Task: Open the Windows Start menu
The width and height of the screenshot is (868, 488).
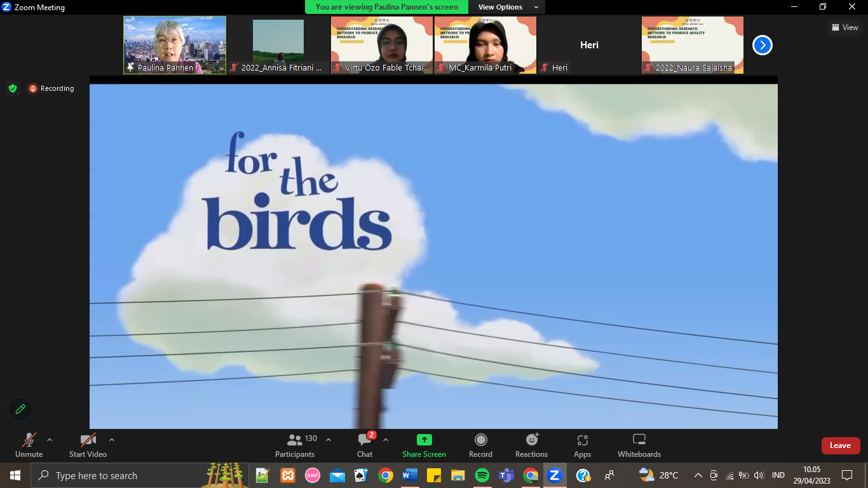Action: [x=15, y=475]
